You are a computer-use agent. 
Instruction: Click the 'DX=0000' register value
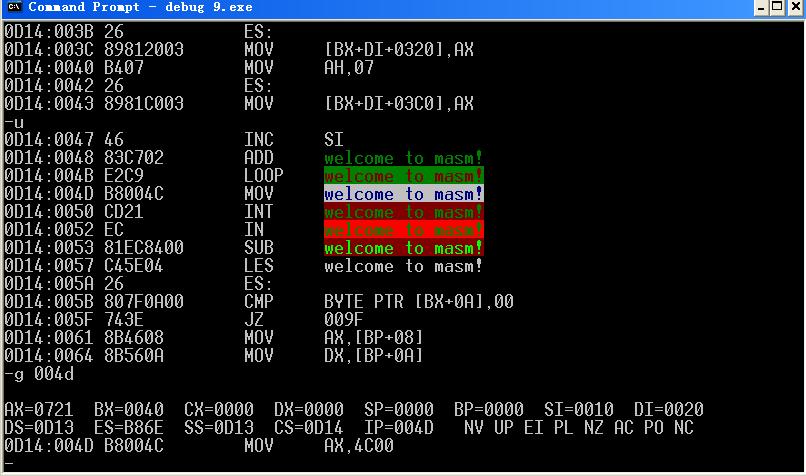pyautogui.click(x=309, y=410)
